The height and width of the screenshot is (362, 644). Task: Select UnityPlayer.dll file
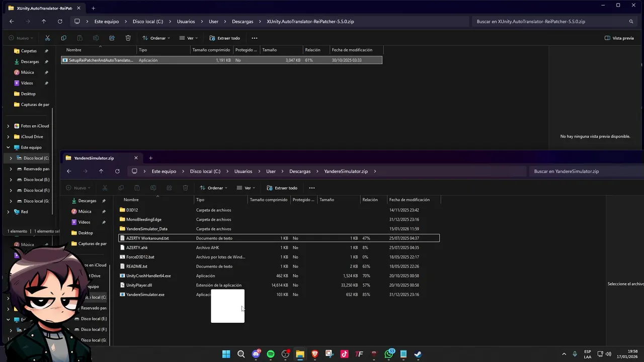coord(279,285)
